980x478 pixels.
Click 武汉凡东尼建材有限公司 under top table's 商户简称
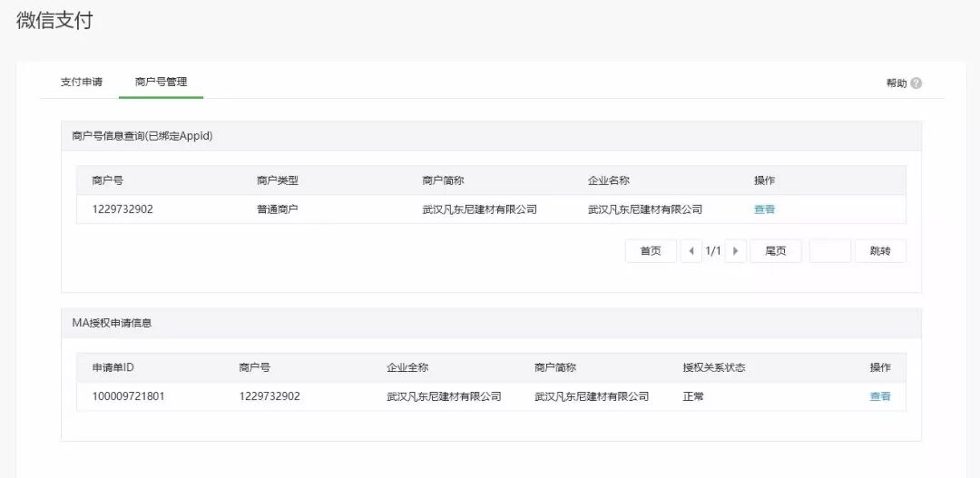[479, 210]
